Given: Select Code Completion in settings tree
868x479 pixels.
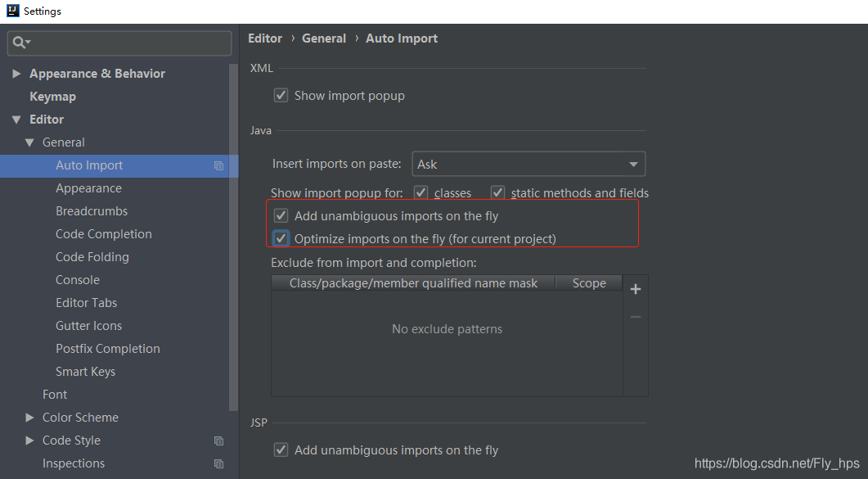Looking at the screenshot, I should click(x=104, y=234).
